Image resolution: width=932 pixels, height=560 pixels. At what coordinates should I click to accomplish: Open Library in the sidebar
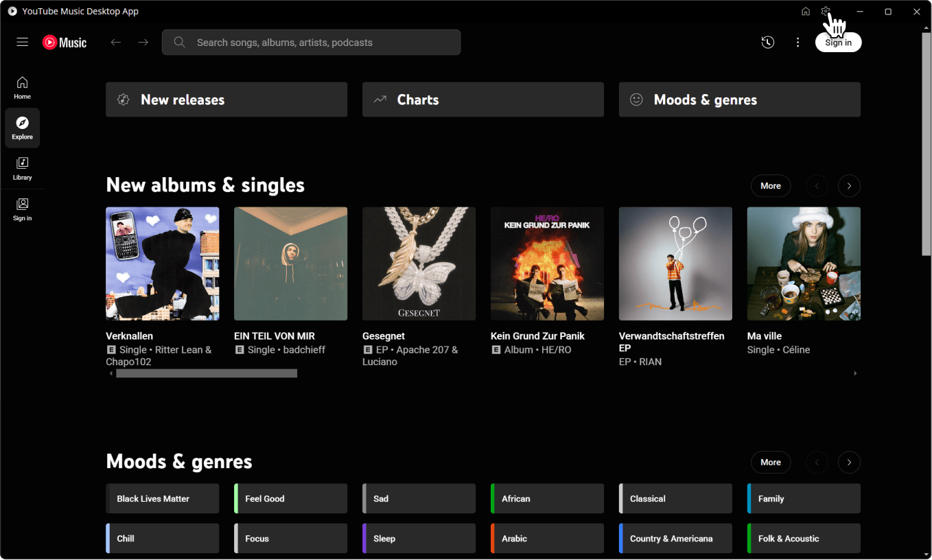[23, 169]
